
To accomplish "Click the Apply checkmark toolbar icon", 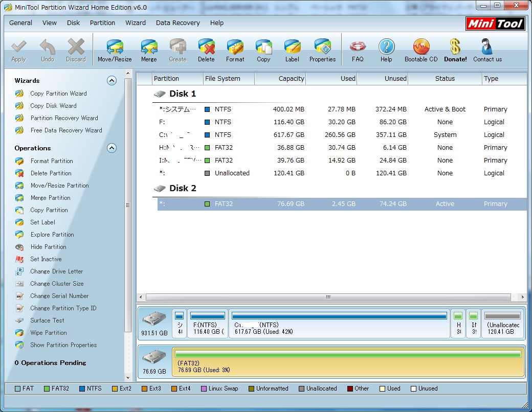I will tap(18, 51).
